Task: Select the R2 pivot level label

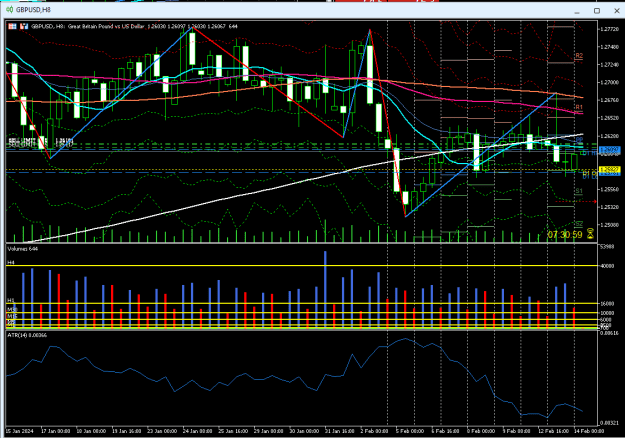Action: click(579, 56)
